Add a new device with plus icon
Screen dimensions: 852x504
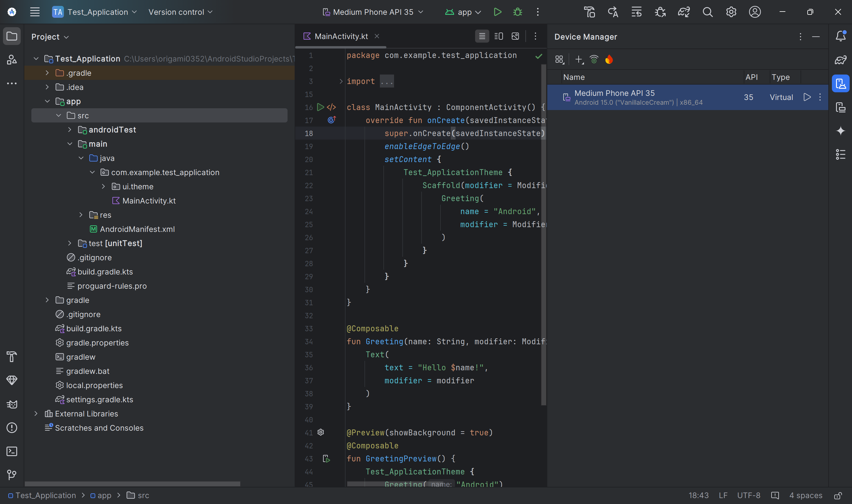coord(579,59)
